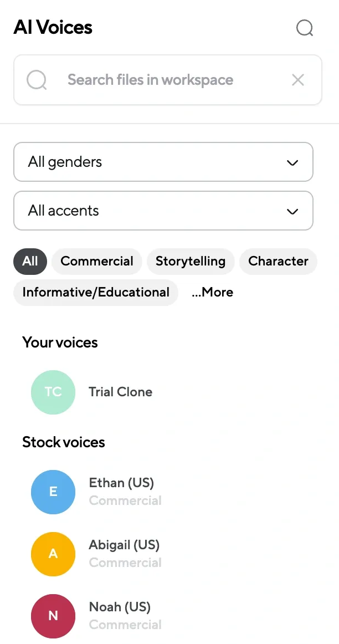Select the Trial Clone voice
Image resolution: width=339 pixels, height=644 pixels.
point(120,392)
